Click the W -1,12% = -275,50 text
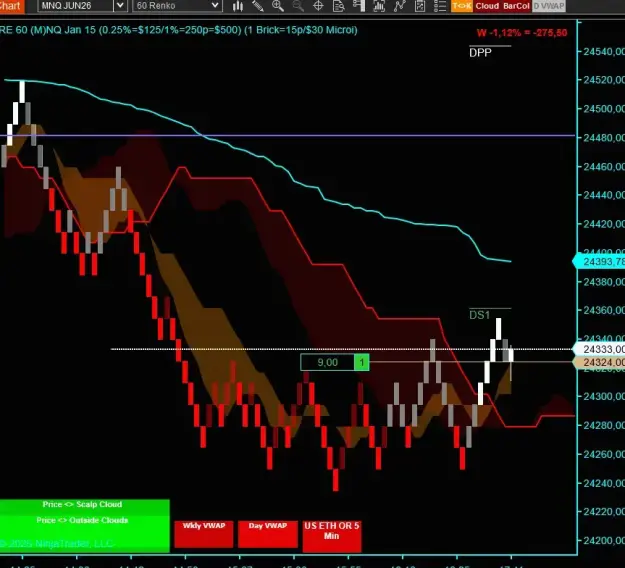The width and height of the screenshot is (625, 568). pos(522,33)
